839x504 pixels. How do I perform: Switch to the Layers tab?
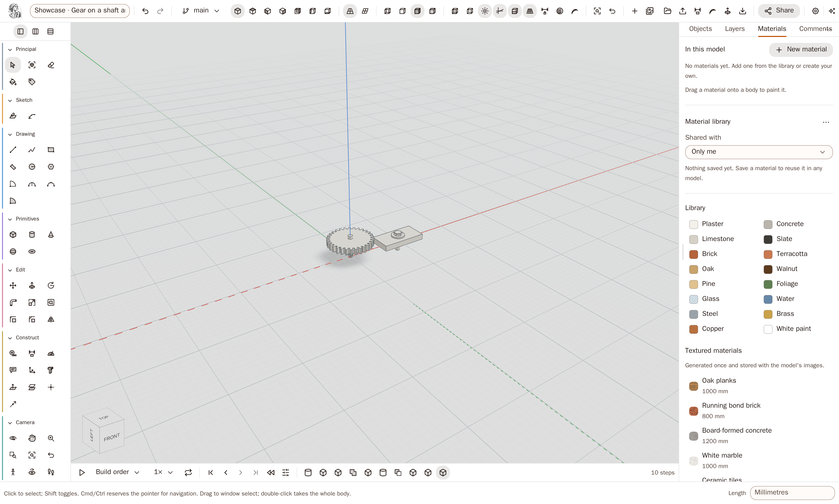point(735,29)
